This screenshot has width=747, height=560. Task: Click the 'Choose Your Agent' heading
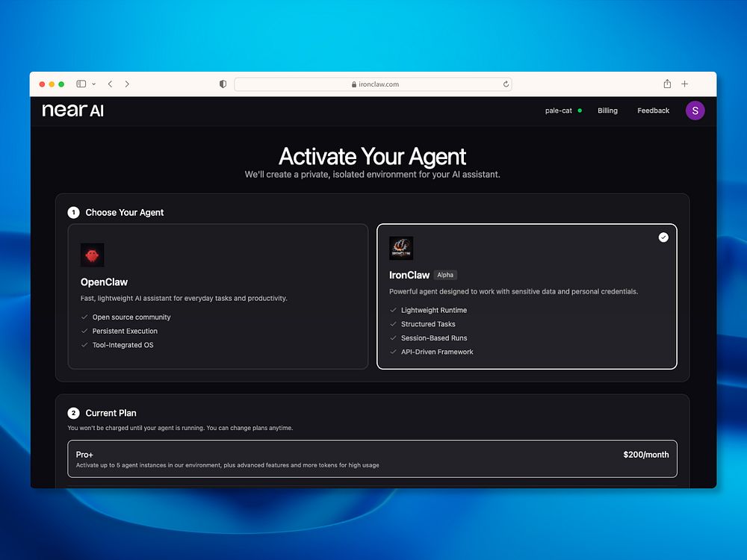pos(124,212)
